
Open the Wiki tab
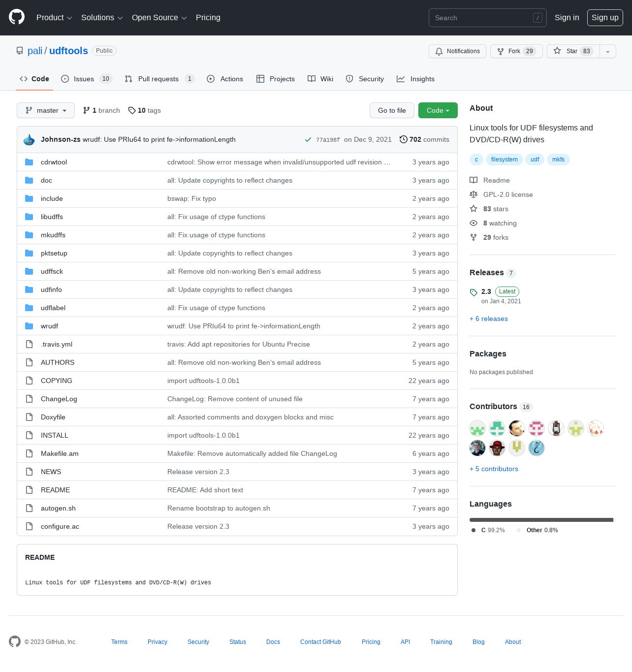[x=320, y=79]
